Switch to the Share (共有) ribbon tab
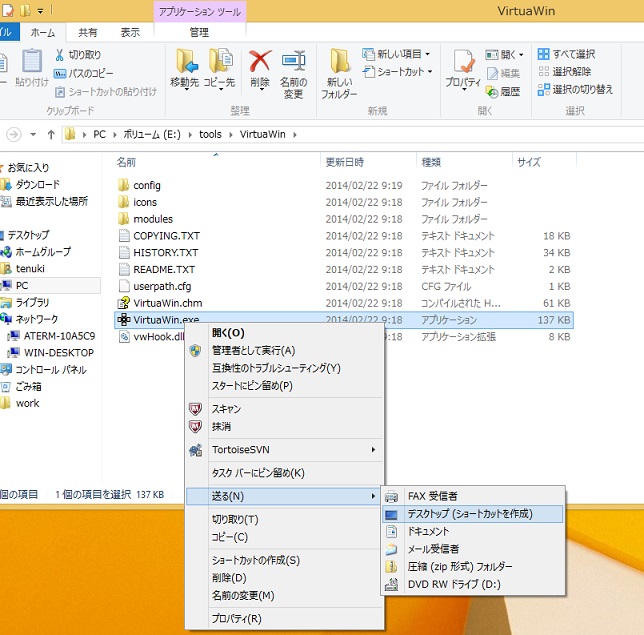This screenshot has width=644, height=635. coord(88,32)
